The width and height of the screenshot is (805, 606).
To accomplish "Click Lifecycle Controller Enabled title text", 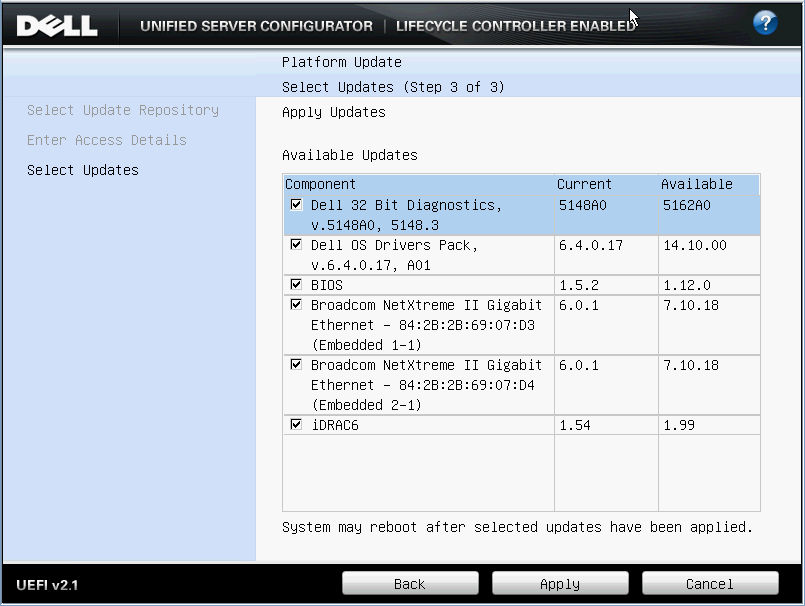I will [x=515, y=26].
